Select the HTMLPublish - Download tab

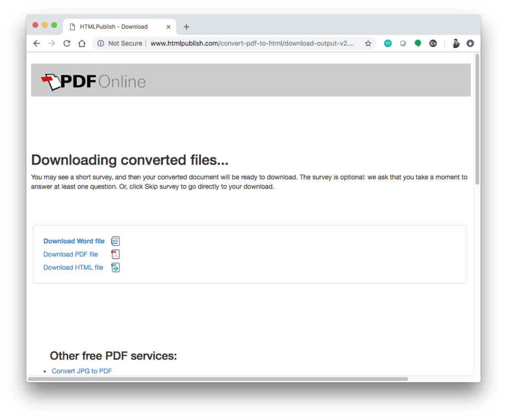(x=114, y=27)
